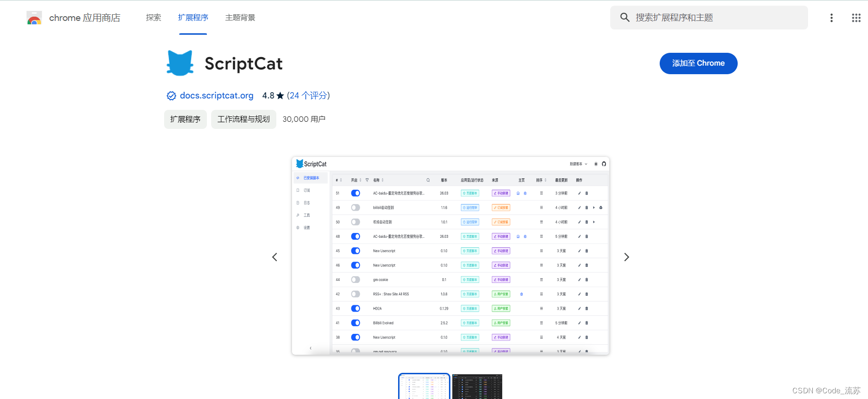Image resolution: width=868 pixels, height=399 pixels.
Task: Click the verified publisher badge icon
Action: (x=171, y=96)
